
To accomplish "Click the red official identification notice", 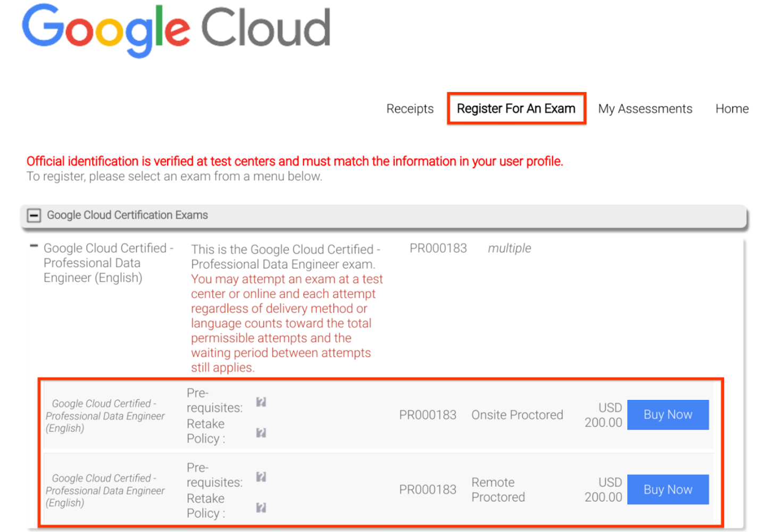I will click(295, 161).
